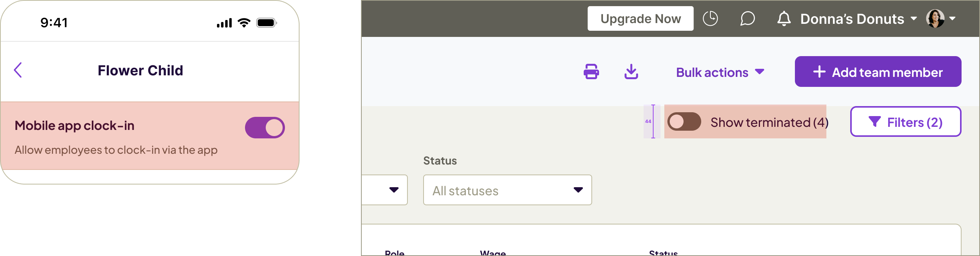Click the notification bell icon
This screenshot has height=256, width=980.
click(x=784, y=18)
